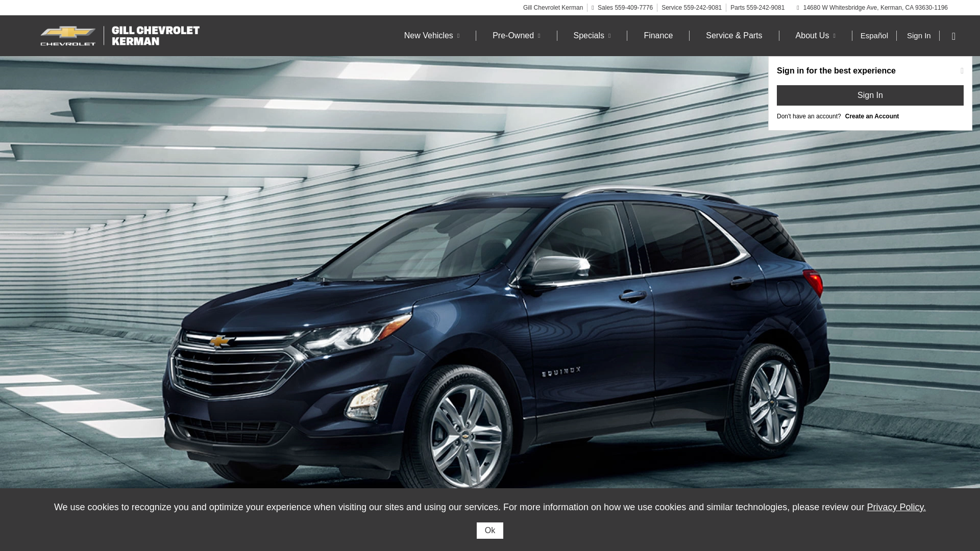Switch the site to Español
The image size is (980, 551).
click(x=874, y=36)
